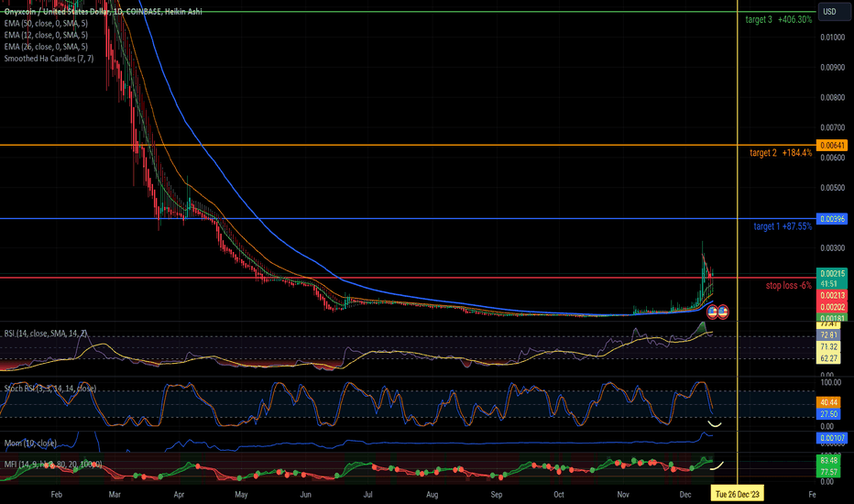Click the red 0.00213 price tag

(832, 295)
